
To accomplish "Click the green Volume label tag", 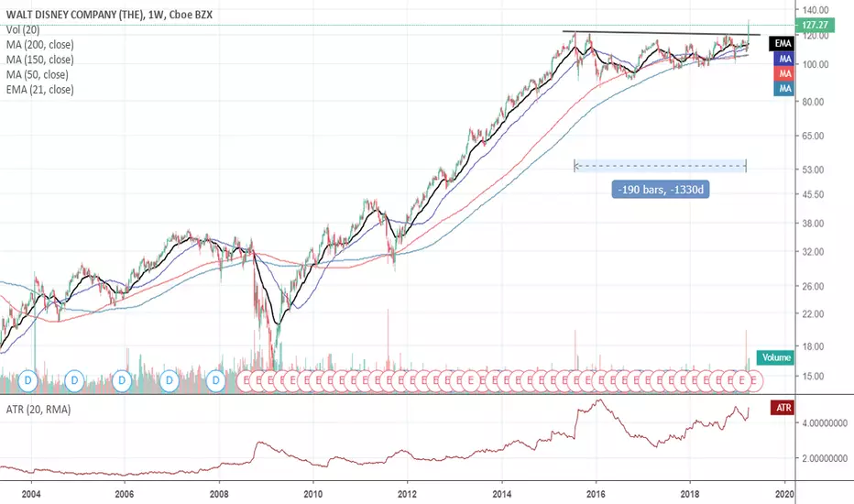I will click(x=775, y=357).
